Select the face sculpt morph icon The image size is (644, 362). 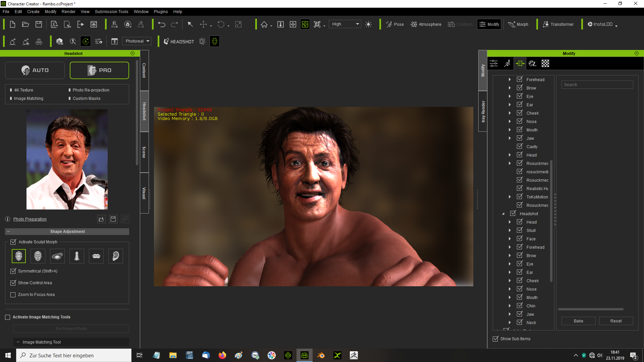pos(38,256)
